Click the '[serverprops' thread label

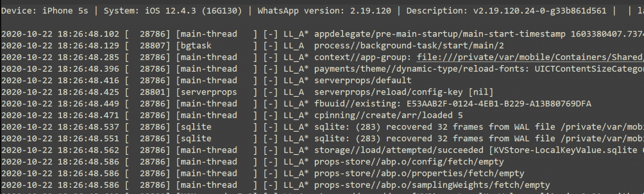tap(206, 92)
